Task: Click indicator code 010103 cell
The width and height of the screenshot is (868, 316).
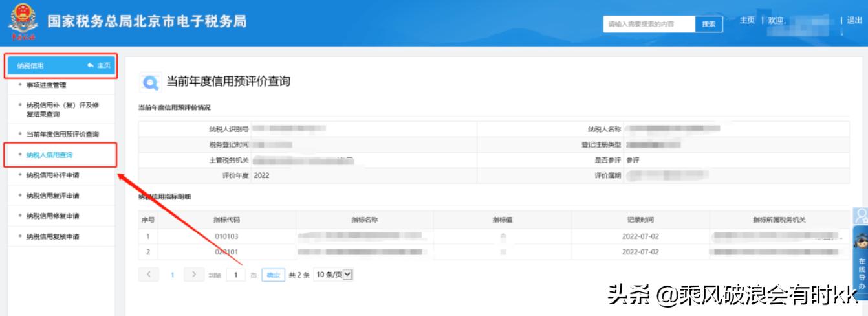Action: [226, 236]
